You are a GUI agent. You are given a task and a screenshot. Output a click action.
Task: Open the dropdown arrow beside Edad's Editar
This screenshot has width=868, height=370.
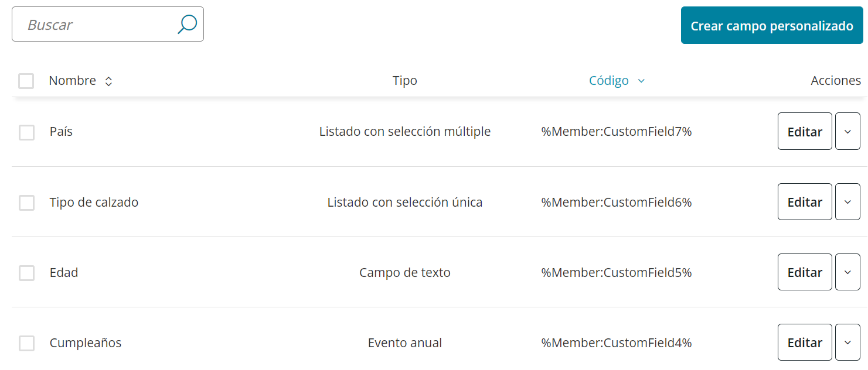847,272
